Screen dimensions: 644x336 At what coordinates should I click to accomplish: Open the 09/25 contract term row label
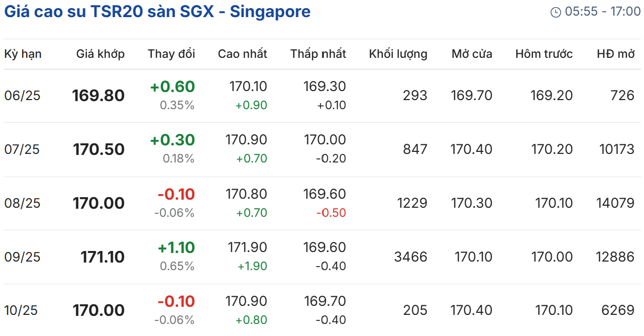click(22, 257)
